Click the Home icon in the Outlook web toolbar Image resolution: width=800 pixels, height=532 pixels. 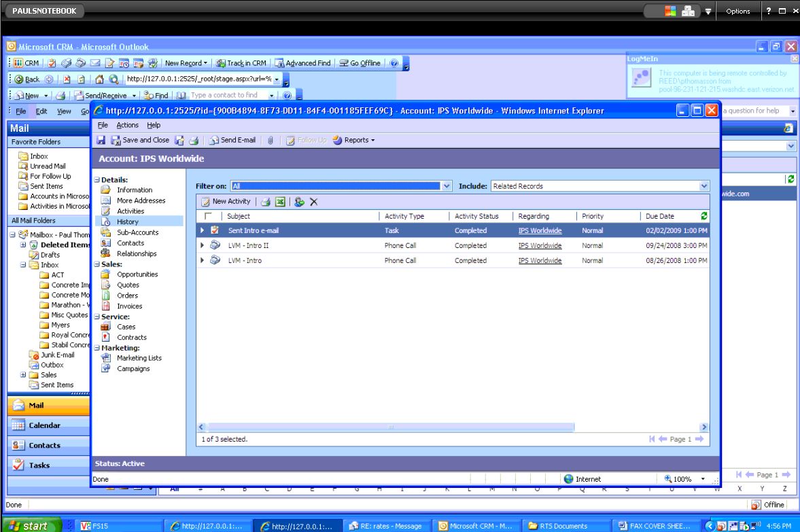(99, 79)
